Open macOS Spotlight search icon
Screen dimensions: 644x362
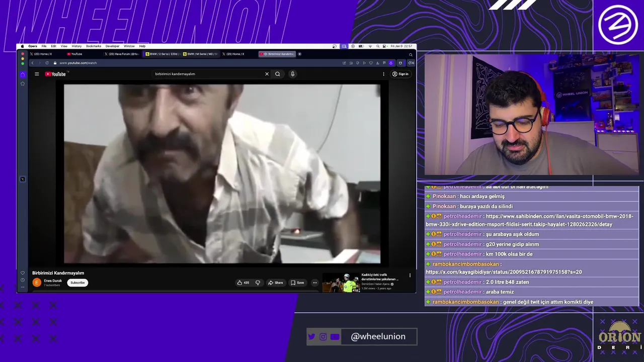click(x=377, y=46)
